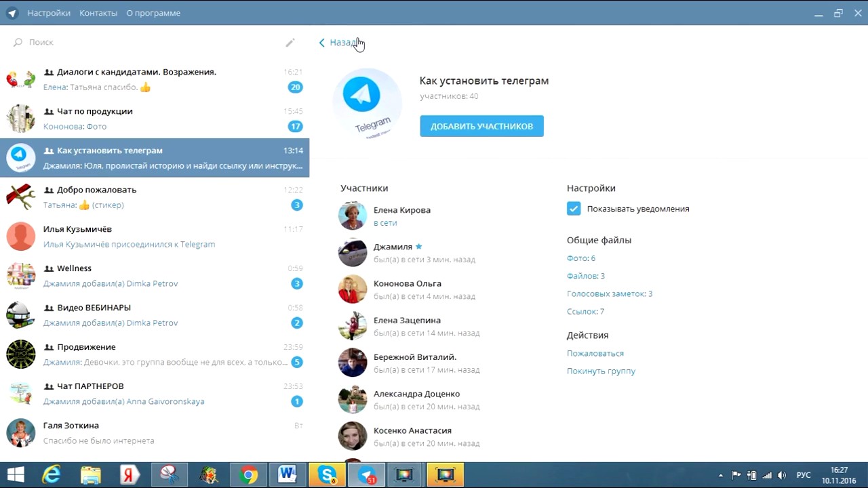
Task: Select member Елена Кирова
Action: tap(441, 216)
